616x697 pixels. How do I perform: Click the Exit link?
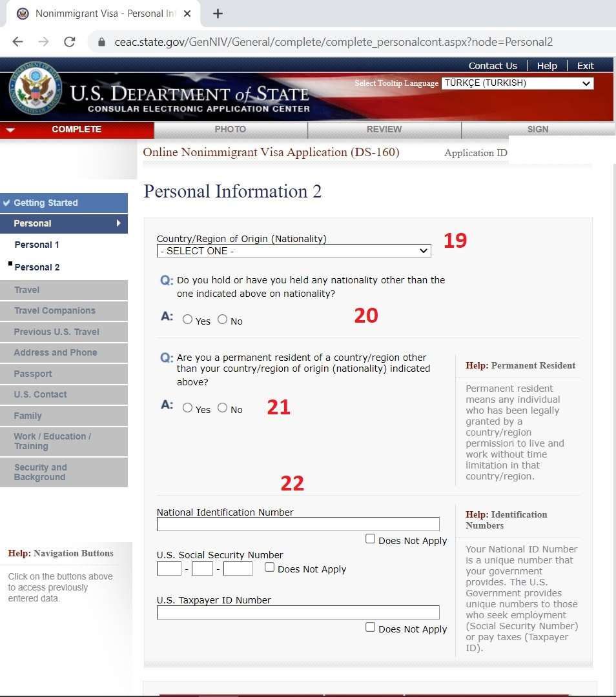585,66
